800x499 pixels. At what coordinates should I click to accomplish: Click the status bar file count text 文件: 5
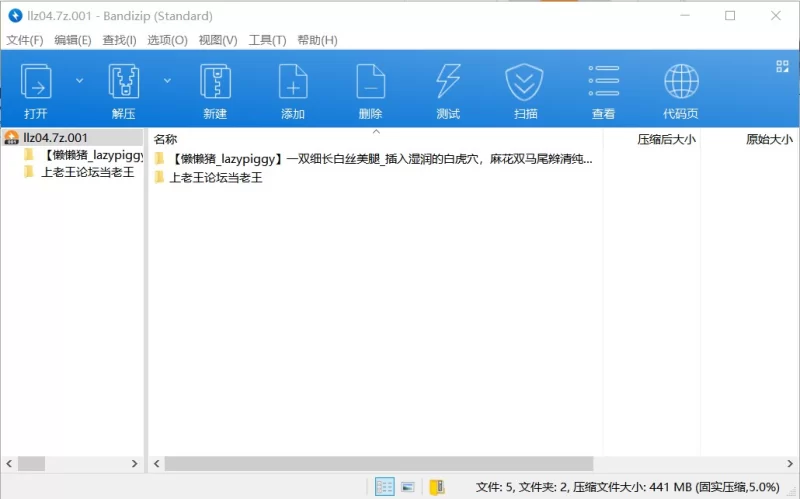[494, 487]
